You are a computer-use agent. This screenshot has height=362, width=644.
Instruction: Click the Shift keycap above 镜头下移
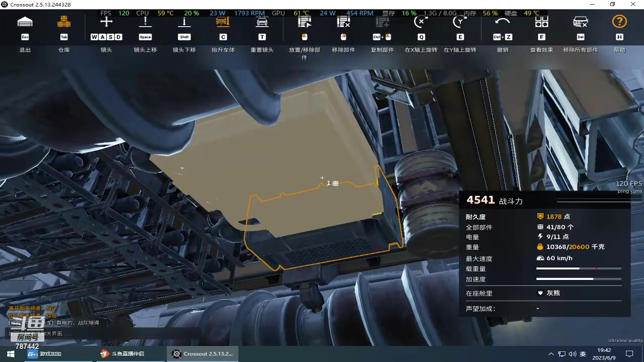pos(184,37)
